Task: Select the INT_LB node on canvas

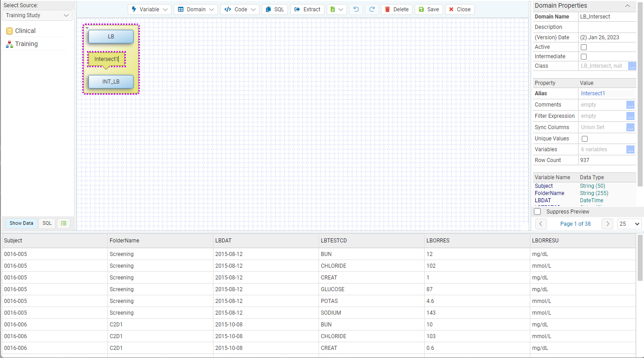Action: click(x=111, y=82)
